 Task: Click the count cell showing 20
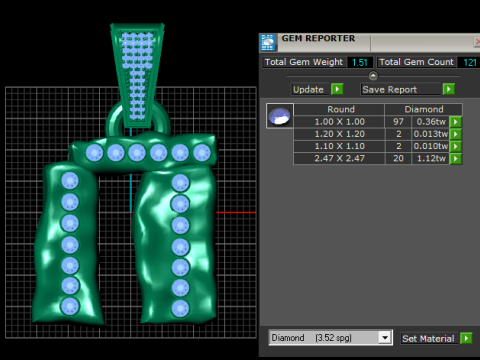(x=398, y=159)
